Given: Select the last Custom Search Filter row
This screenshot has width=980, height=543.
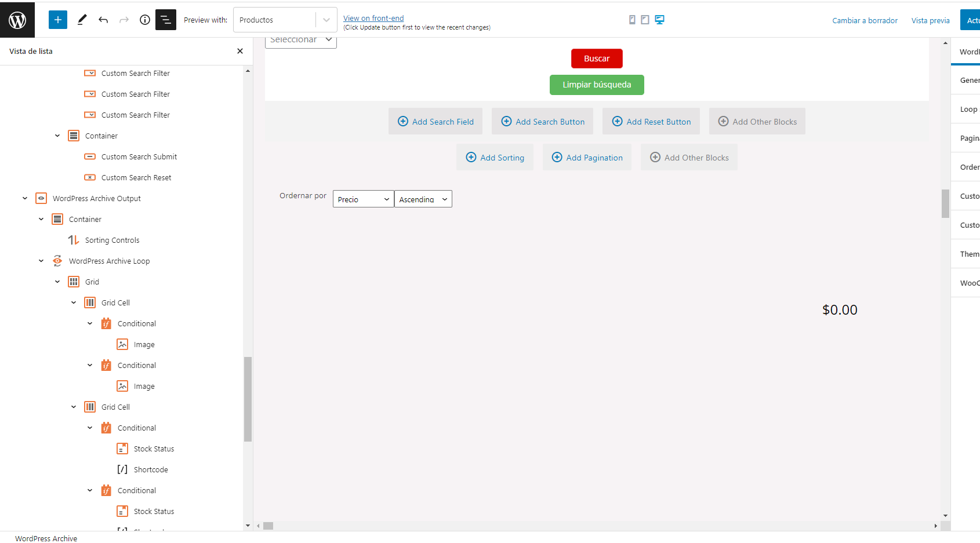Looking at the screenshot, I should point(122,115).
